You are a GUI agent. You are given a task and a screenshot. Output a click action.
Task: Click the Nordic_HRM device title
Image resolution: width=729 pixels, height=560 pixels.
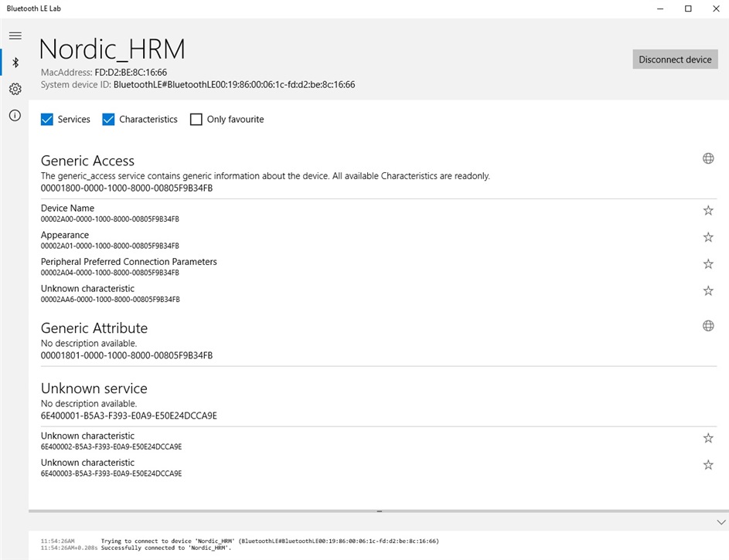[x=112, y=49]
